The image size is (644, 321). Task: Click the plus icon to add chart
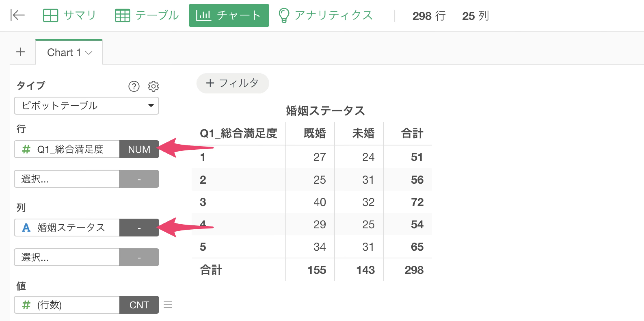(x=20, y=52)
